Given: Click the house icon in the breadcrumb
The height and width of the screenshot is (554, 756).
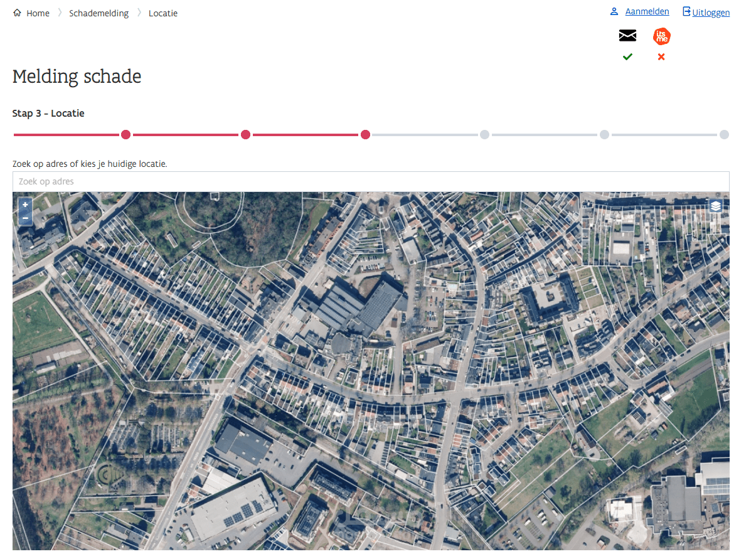Looking at the screenshot, I should 17,13.
